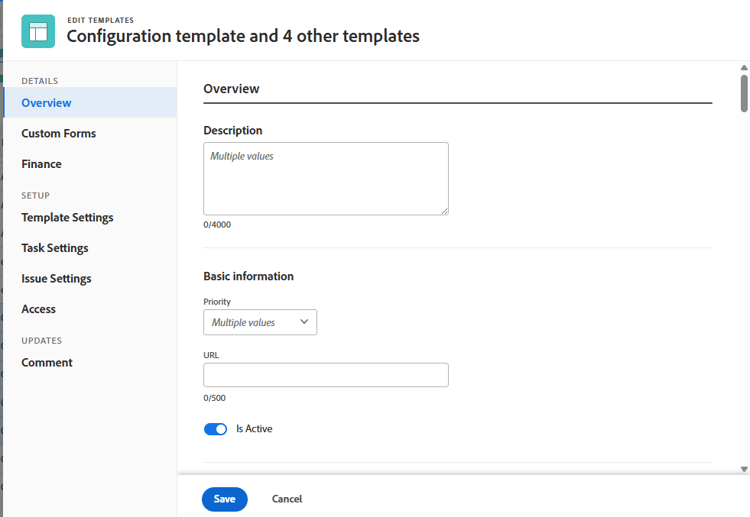The image size is (750, 517).
Task: Click the Description resize handle corner
Action: click(x=444, y=210)
